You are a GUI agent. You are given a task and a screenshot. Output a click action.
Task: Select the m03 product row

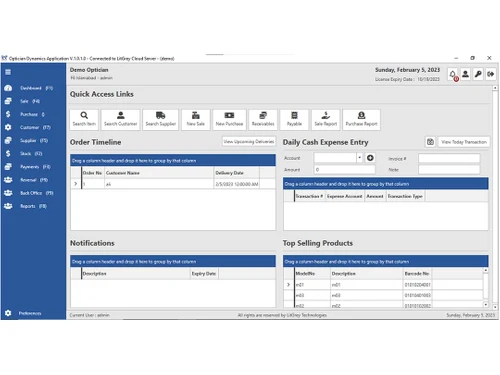tap(383, 295)
